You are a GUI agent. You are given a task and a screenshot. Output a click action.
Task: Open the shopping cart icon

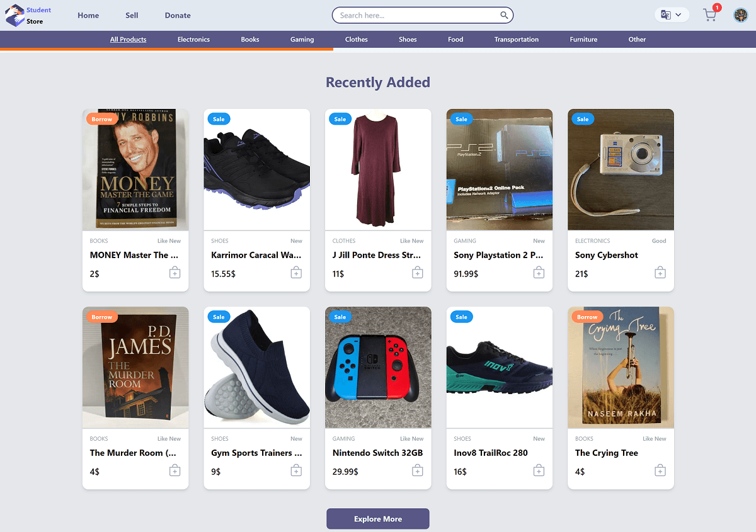pyautogui.click(x=711, y=15)
